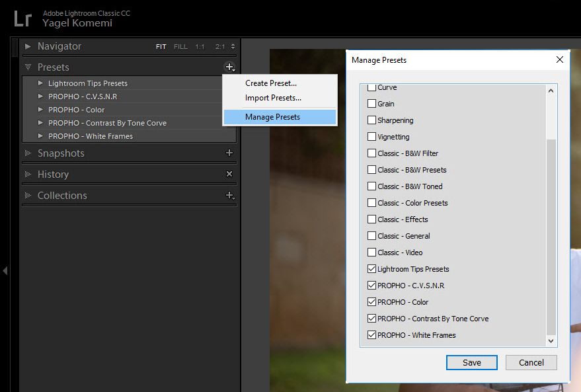Uncheck PROPHO - White Frames in the dialog
This screenshot has width=581, height=392.
(371, 335)
